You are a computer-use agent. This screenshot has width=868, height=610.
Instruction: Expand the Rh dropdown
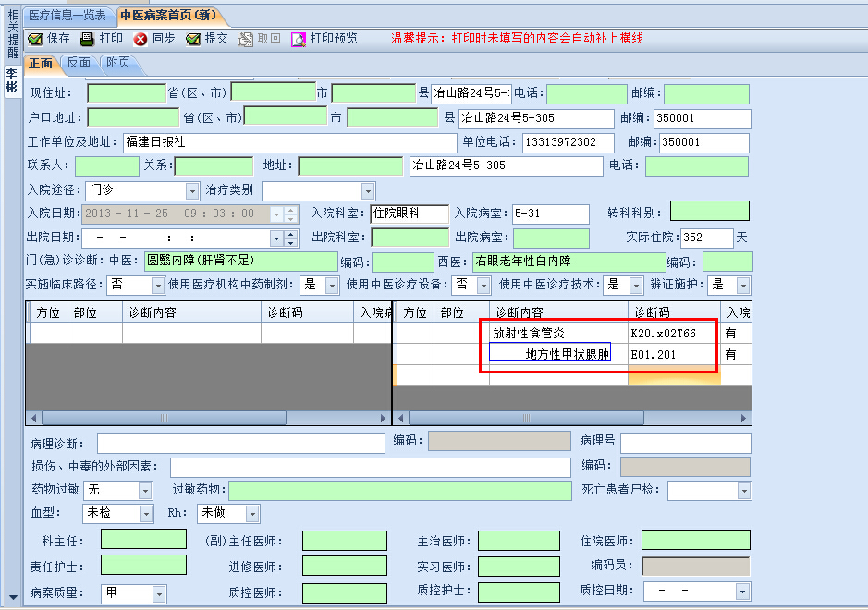252,514
